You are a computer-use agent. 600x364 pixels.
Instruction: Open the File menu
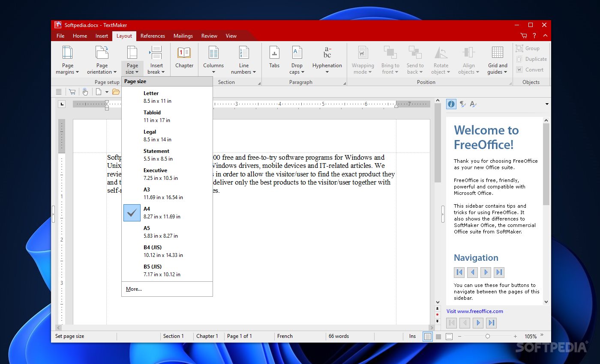pyautogui.click(x=60, y=36)
